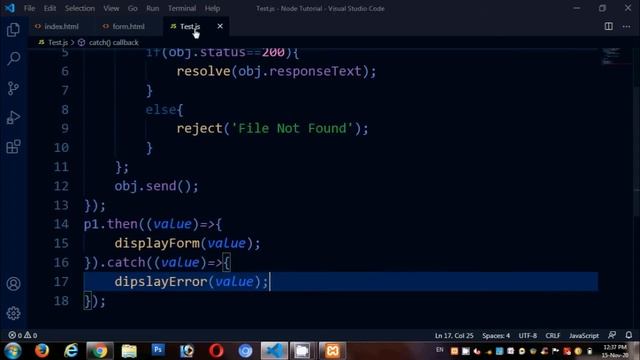Open errors and warnings problems indicator
This screenshot has height=360, width=640.
[x=23, y=335]
